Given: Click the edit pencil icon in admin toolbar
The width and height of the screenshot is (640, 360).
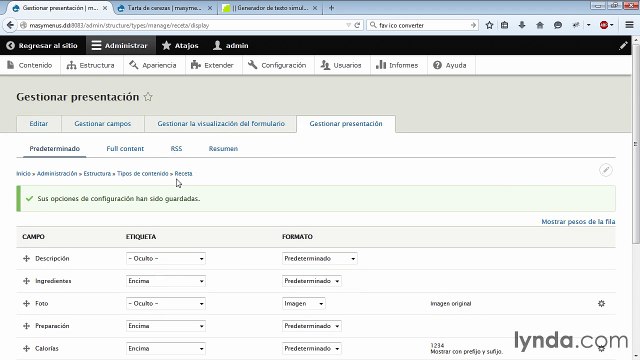Looking at the screenshot, I should tap(623, 46).
